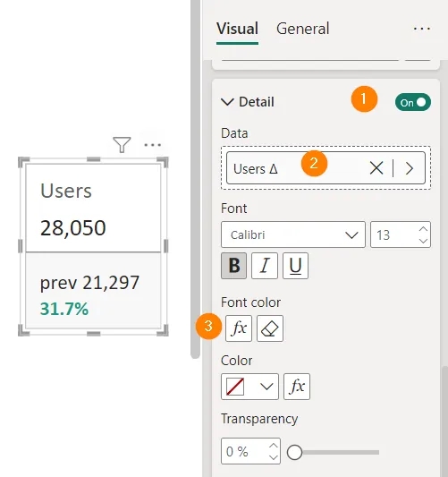
Task: Click the Transparency slider handle
Action: [x=294, y=452]
